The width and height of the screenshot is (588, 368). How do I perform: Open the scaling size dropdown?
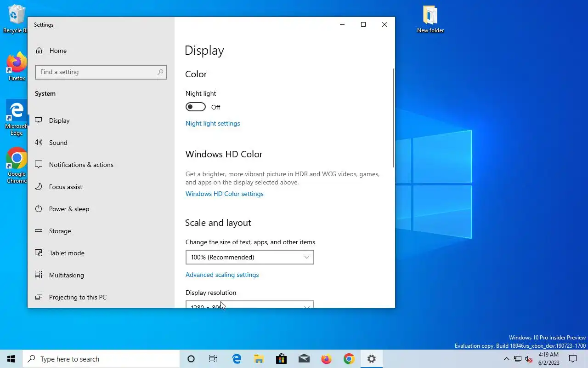pyautogui.click(x=250, y=257)
